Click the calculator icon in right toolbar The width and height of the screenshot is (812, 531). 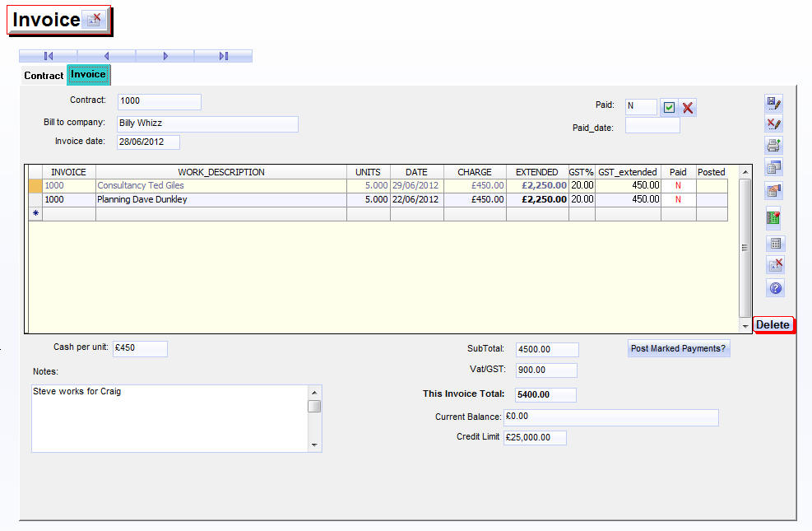775,244
